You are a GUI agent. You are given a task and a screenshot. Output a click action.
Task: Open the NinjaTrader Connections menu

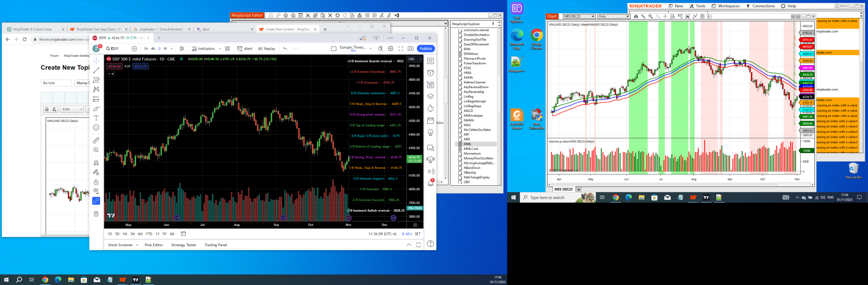(760, 6)
